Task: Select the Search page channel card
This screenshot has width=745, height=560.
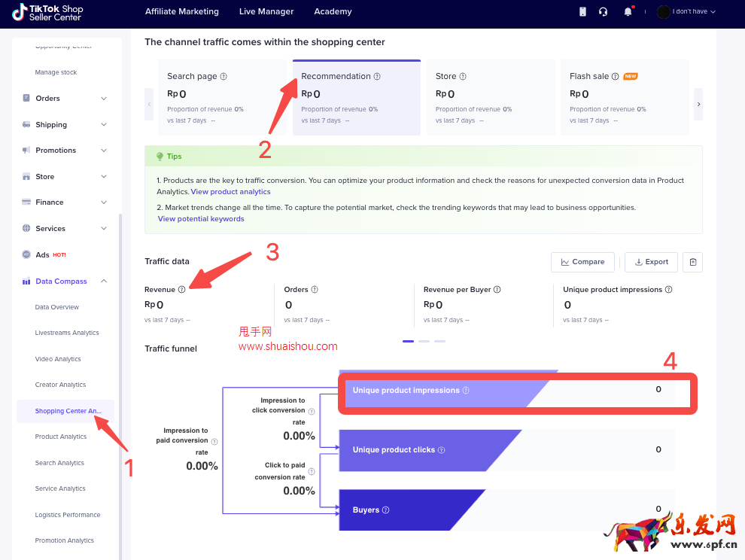Action: 223,98
